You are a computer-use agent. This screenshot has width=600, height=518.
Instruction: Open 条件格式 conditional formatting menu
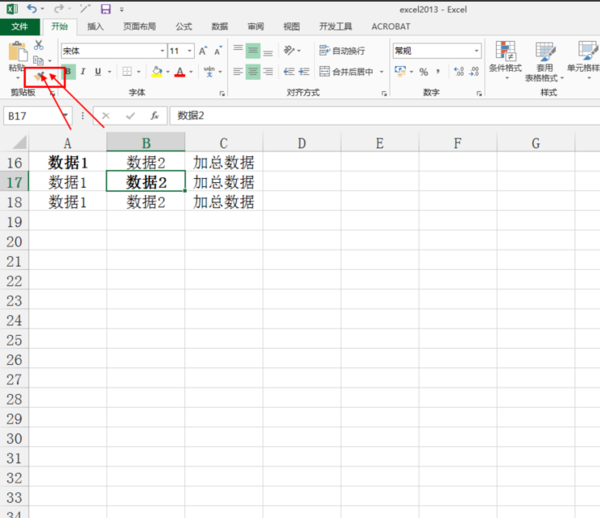pyautogui.click(x=505, y=60)
